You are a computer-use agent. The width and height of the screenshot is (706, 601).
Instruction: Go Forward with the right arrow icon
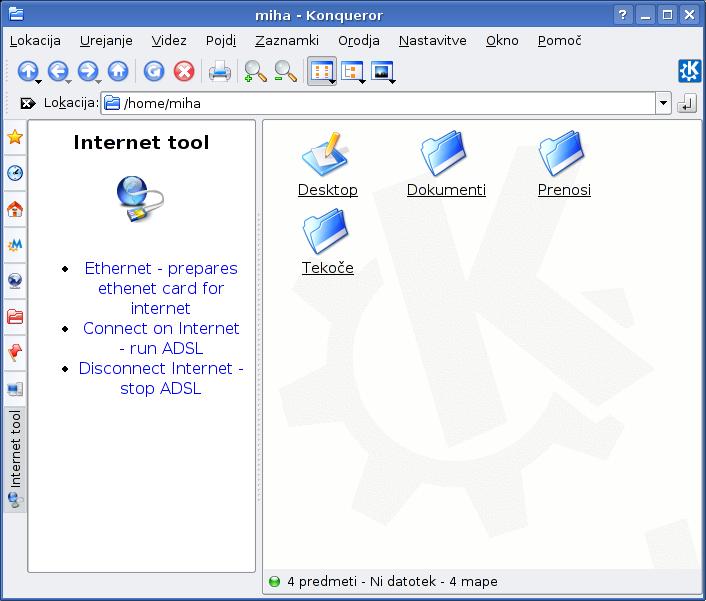point(87,71)
